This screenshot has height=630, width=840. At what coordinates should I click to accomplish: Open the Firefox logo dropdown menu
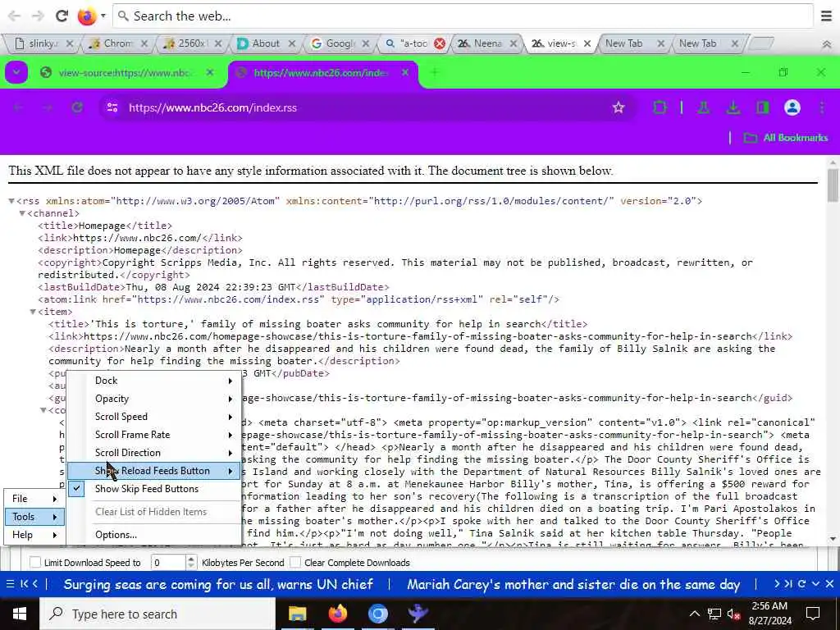(x=103, y=16)
